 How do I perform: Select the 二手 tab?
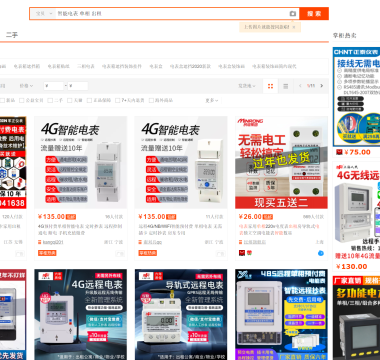[x=12, y=35]
